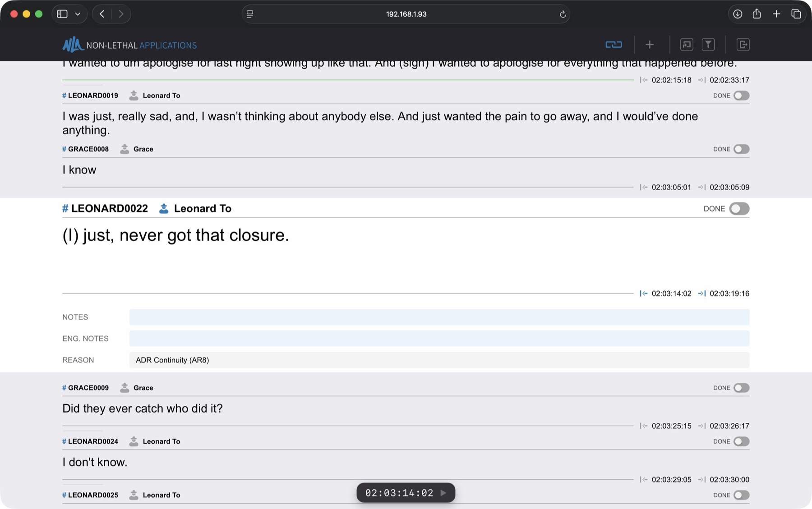Click the link icon in the app header

[614, 45]
